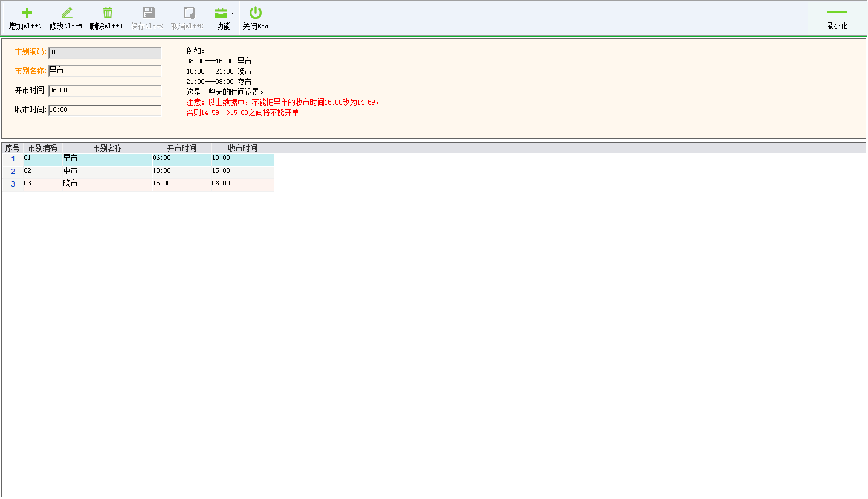
Task: Click code cell 01 in the table
Action: 42,159
